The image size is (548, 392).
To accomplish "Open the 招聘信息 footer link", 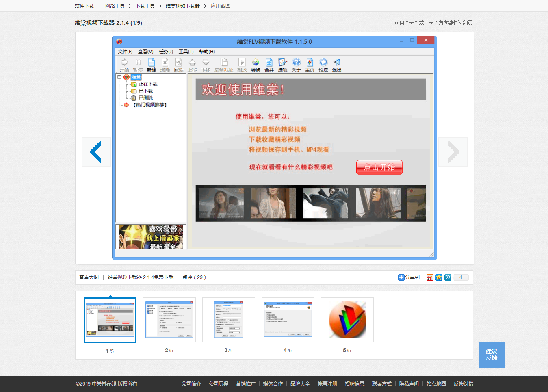I will click(355, 384).
